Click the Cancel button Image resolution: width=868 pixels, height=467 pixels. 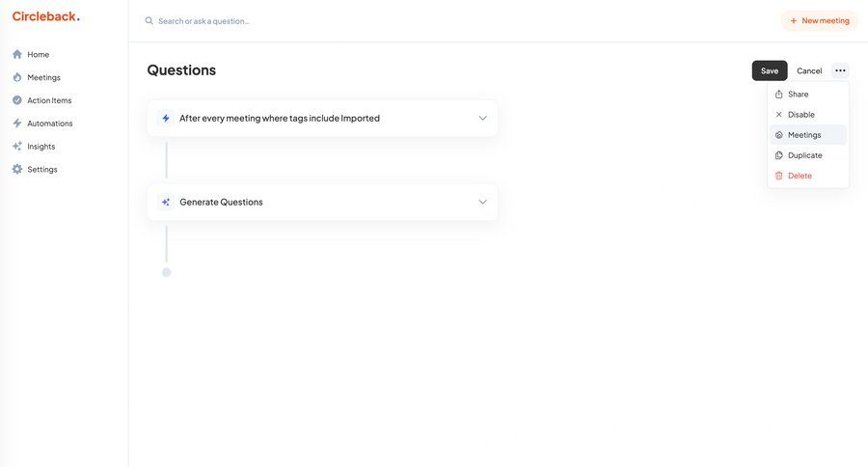809,70
